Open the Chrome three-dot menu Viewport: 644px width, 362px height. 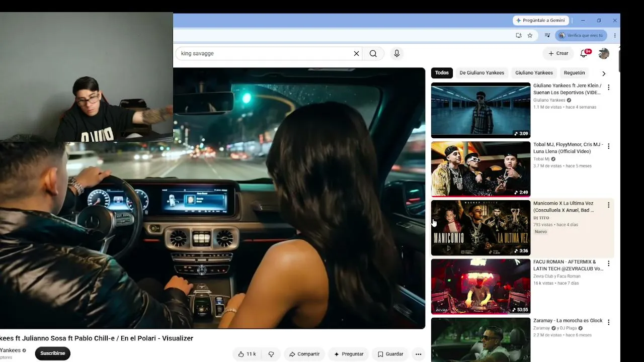tap(615, 35)
